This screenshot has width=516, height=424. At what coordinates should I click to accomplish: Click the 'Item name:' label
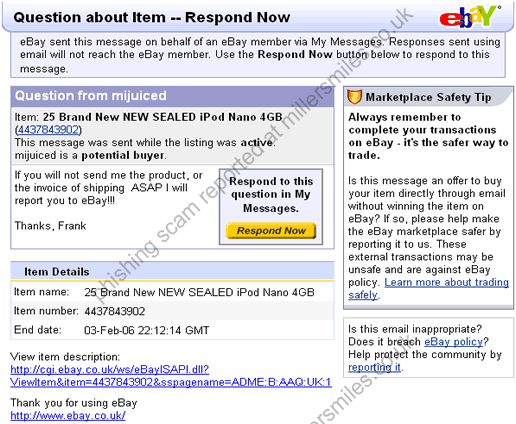41,292
